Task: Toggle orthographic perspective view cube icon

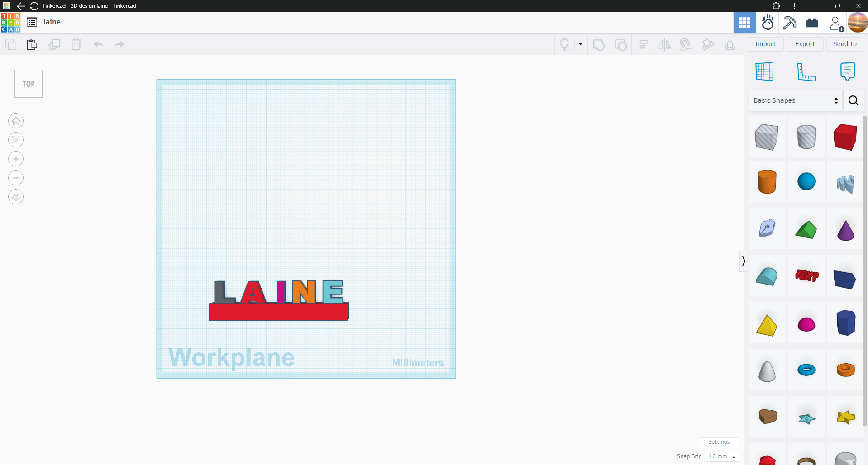Action: tap(16, 197)
